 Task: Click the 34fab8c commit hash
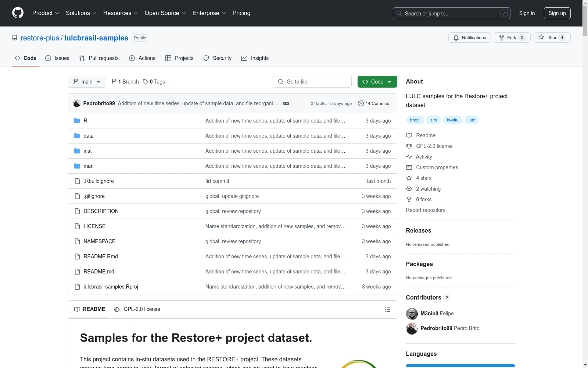319,103
